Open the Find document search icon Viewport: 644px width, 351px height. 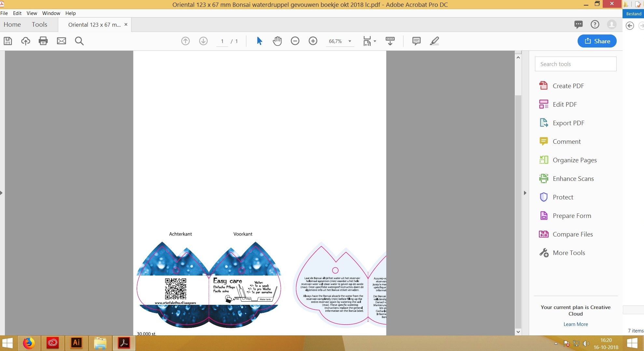[x=79, y=41]
